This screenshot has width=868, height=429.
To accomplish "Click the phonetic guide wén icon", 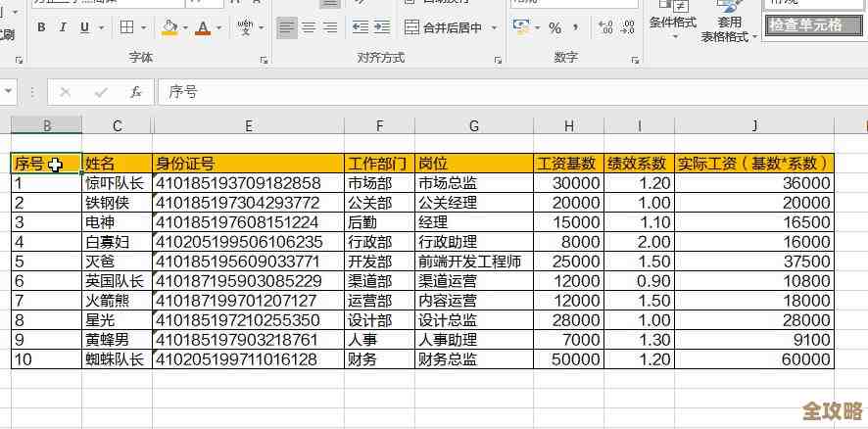I will tap(245, 27).
